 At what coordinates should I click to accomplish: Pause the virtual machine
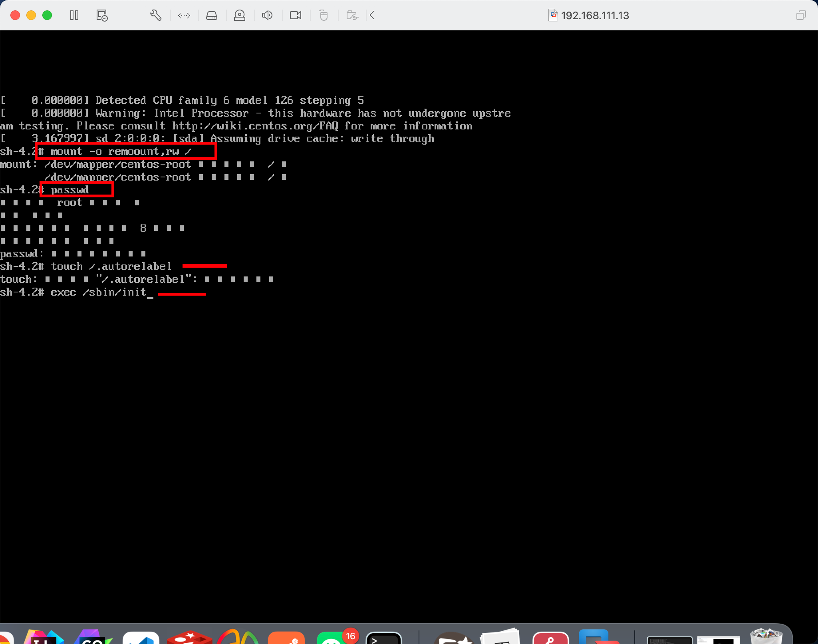[74, 16]
